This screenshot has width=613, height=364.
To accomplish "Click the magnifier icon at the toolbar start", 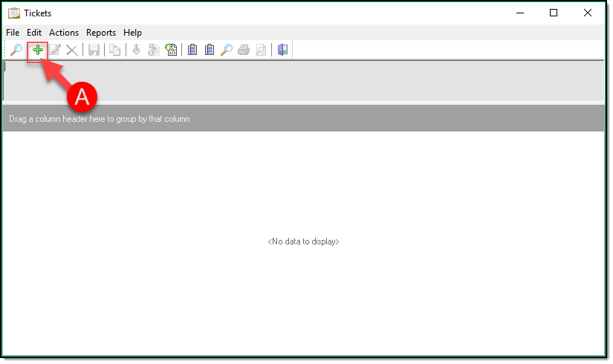I will 16,50.
